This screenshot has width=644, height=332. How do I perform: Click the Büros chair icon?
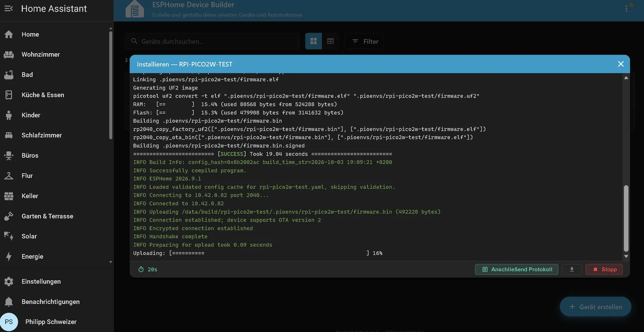pos(9,156)
